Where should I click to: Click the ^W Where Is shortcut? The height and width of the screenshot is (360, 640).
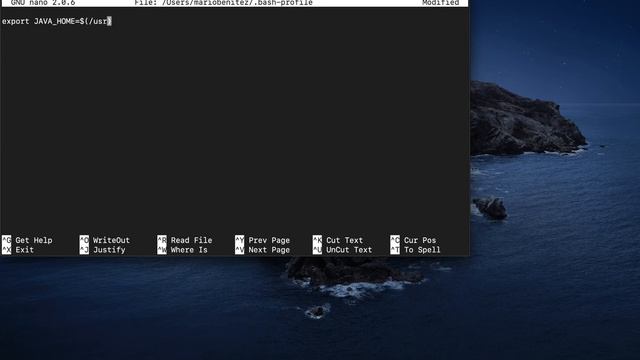tap(182, 250)
